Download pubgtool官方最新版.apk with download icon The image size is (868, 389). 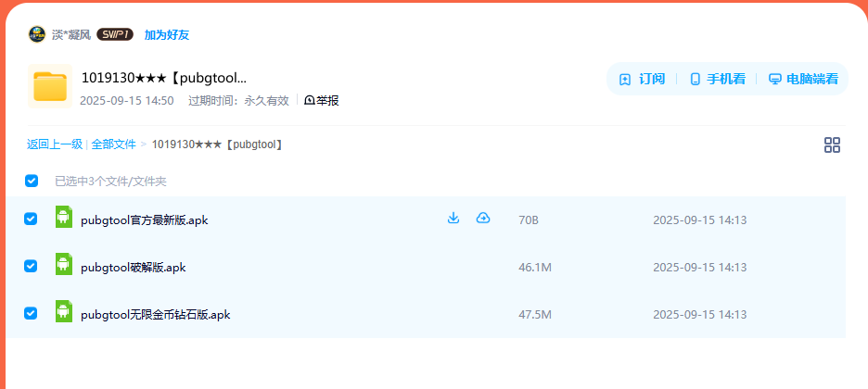[453, 219]
